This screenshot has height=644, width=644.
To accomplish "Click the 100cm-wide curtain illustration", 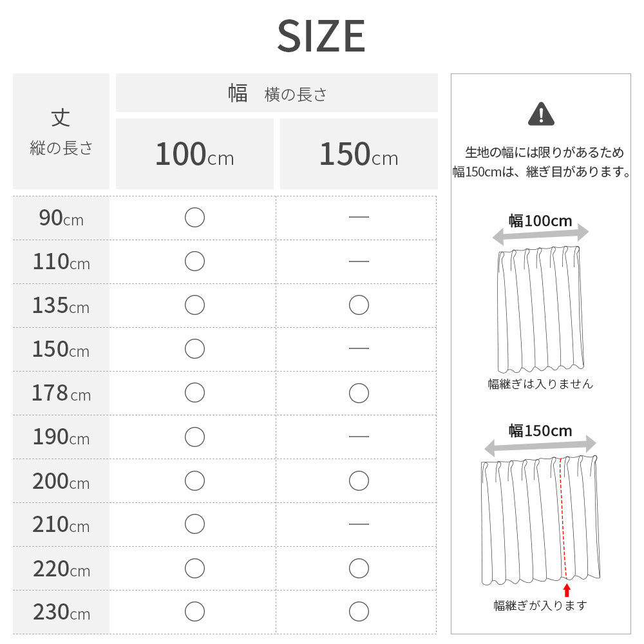I will [x=541, y=309].
